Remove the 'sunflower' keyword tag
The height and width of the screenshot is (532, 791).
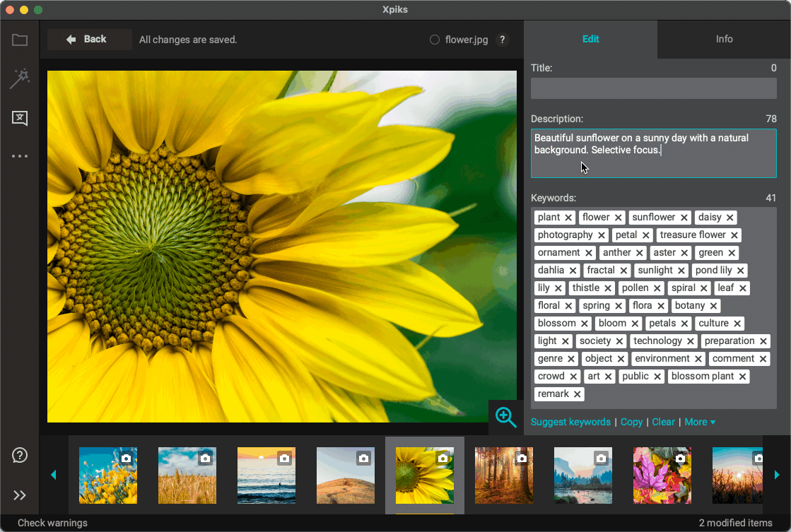point(684,218)
